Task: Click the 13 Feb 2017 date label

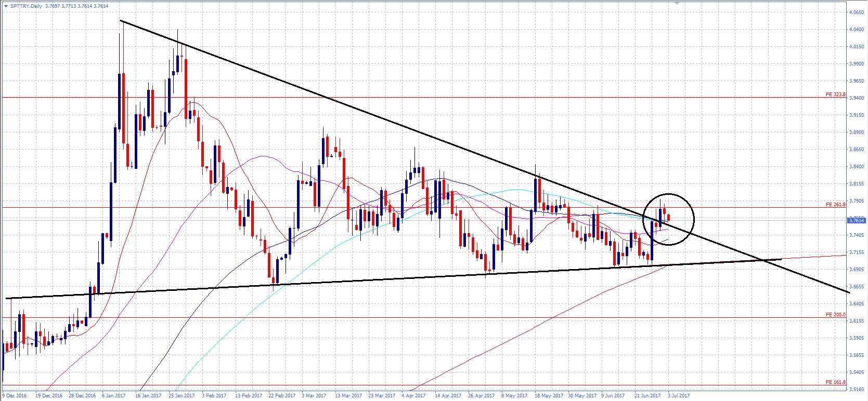Action: coord(248,396)
